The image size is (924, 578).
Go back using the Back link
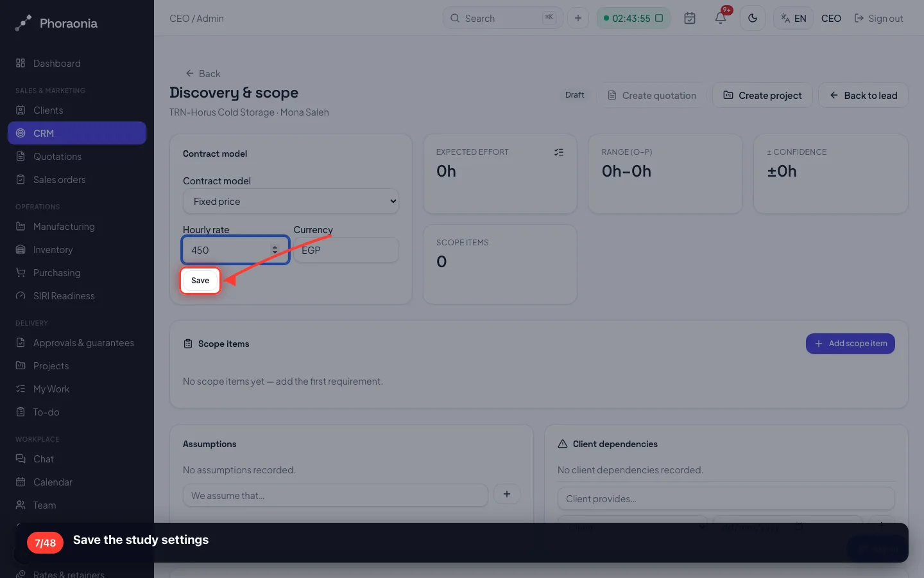tap(203, 73)
